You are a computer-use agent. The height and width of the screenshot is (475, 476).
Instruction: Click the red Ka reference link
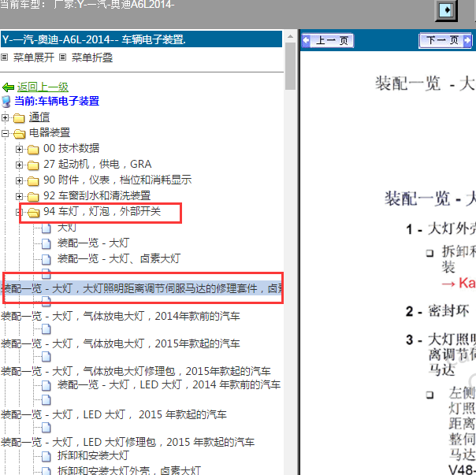point(459,283)
